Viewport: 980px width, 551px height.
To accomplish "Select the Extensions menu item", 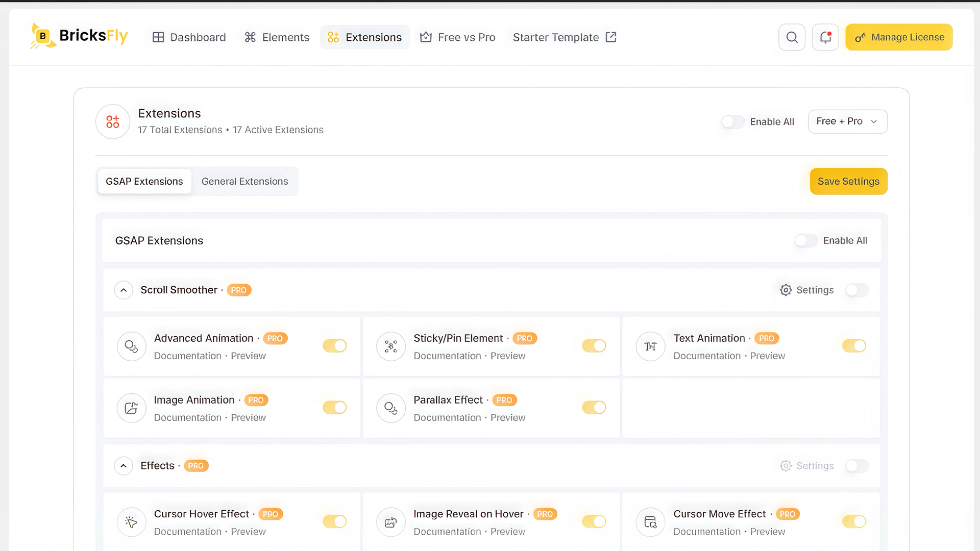I will tap(364, 37).
